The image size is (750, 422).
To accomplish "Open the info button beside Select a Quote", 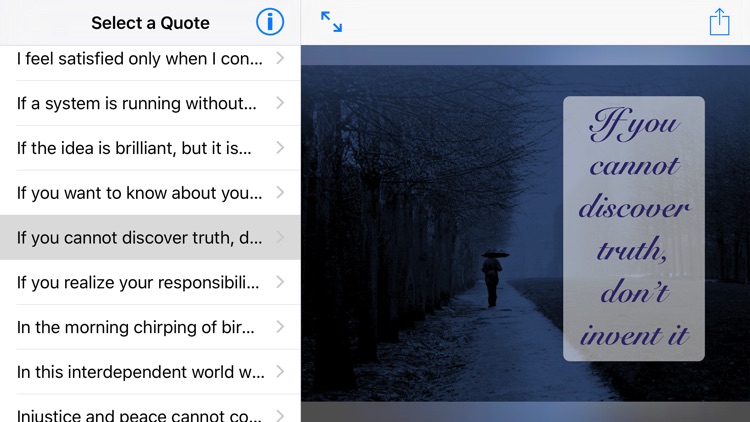I will 270,22.
